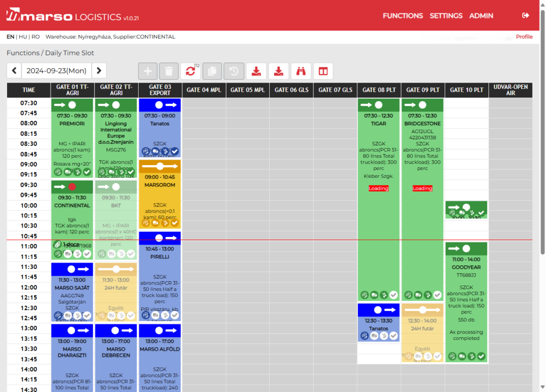546x392 pixels.
Task: Toggle the checkmark on MARSOROM slot
Action: pyautogui.click(x=174, y=223)
